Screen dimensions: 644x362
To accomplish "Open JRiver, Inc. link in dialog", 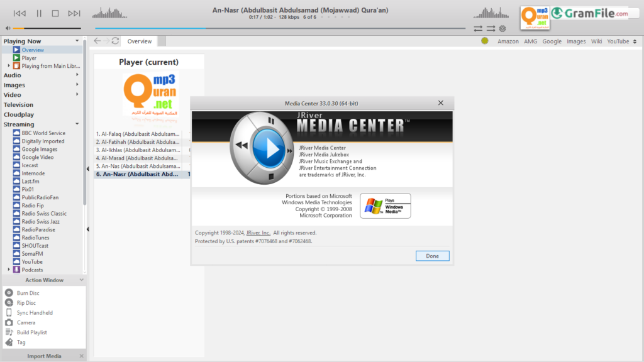I will [258, 233].
